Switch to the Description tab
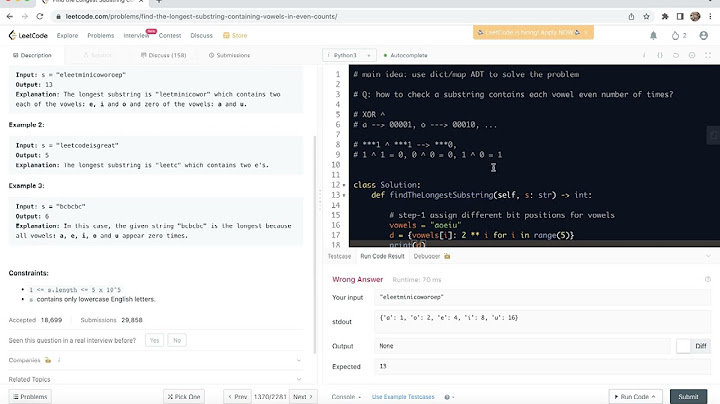 (x=32, y=55)
